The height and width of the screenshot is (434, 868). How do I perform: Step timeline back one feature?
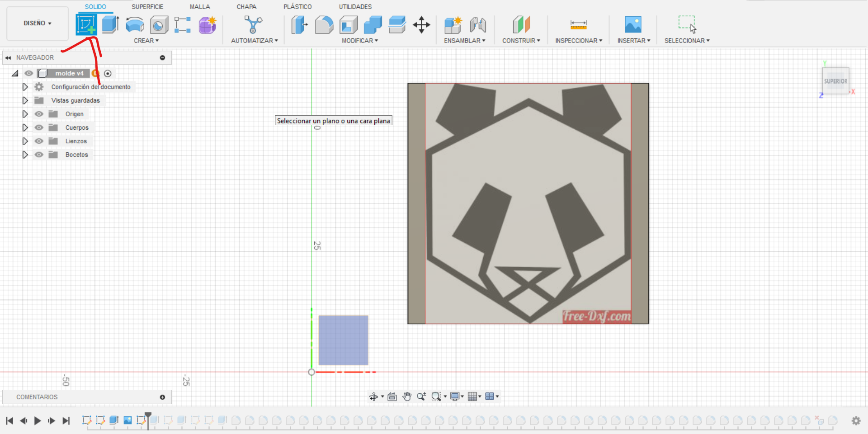point(24,421)
